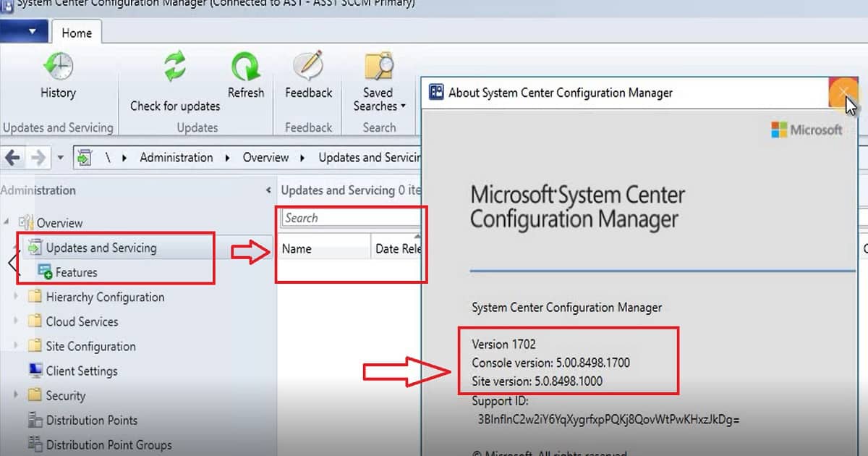Open the navigation history dropdown arrow
The height and width of the screenshot is (456, 868).
pos(61,157)
